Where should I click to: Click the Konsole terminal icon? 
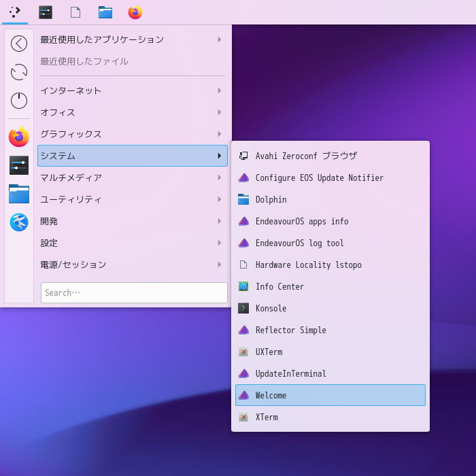coord(243,308)
